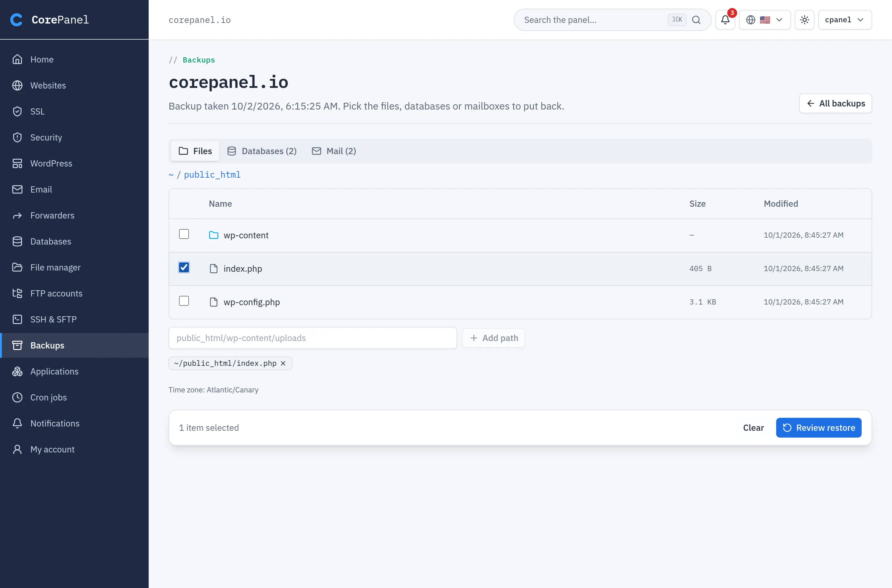Click the CorePanel logo
This screenshot has height=588, width=892.
click(49, 19)
